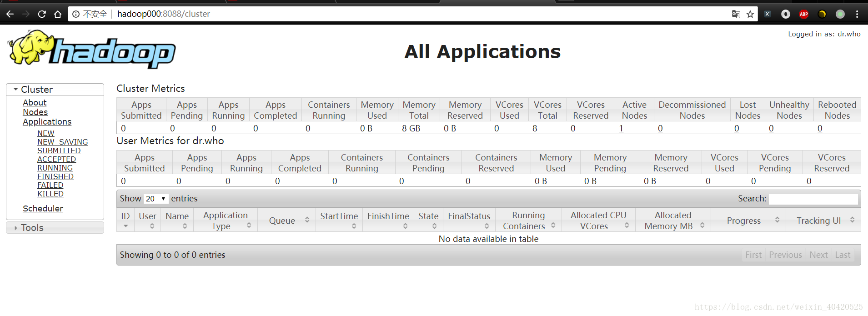Filter applications by FINISHED state
Image resolution: width=868 pixels, height=316 pixels.
(x=55, y=176)
